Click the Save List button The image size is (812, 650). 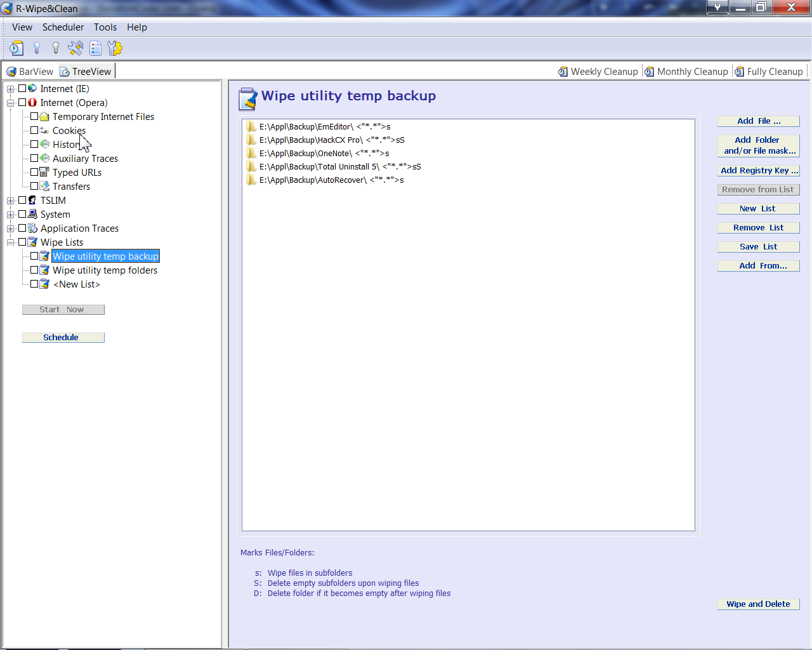click(x=759, y=247)
